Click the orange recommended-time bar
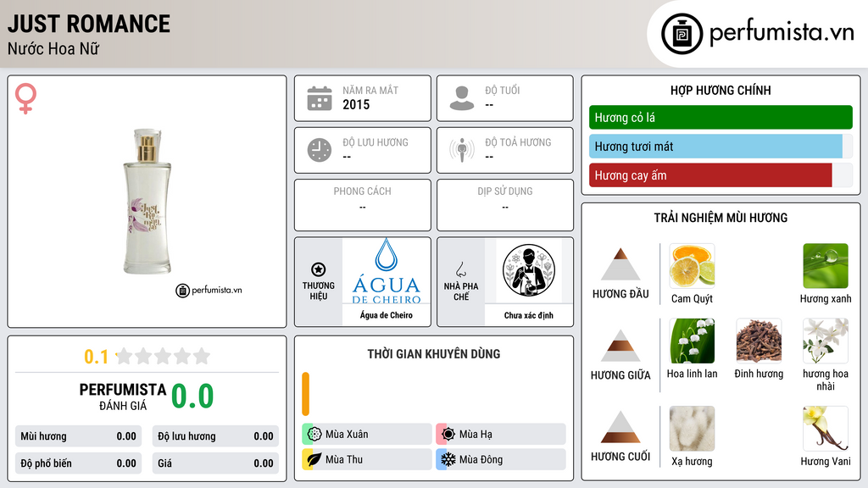Screen dimensions: 868x488 click(305, 394)
